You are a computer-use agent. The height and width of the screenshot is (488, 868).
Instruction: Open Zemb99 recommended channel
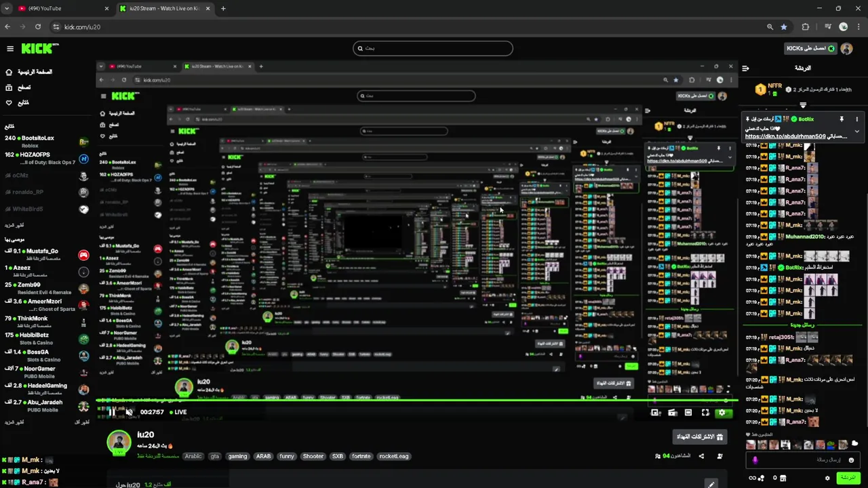click(45, 289)
